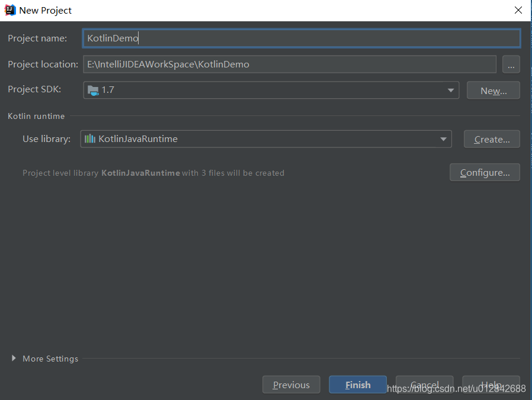This screenshot has height=400, width=532.
Task: Click Create... for a Kotlin library
Action: (x=492, y=139)
